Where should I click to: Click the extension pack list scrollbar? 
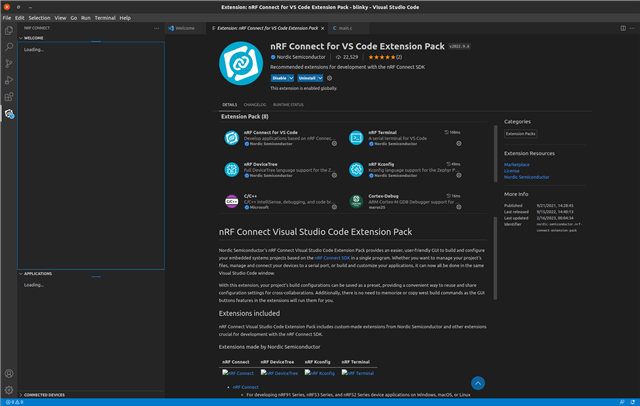(x=496, y=153)
